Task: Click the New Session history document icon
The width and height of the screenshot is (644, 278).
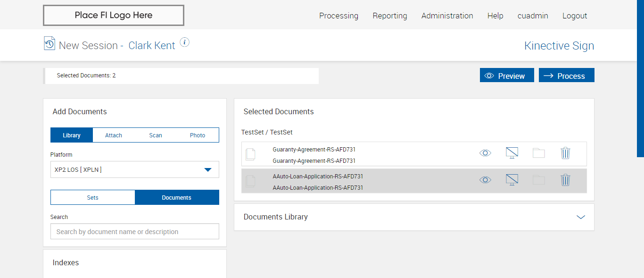Action: pos(50,43)
